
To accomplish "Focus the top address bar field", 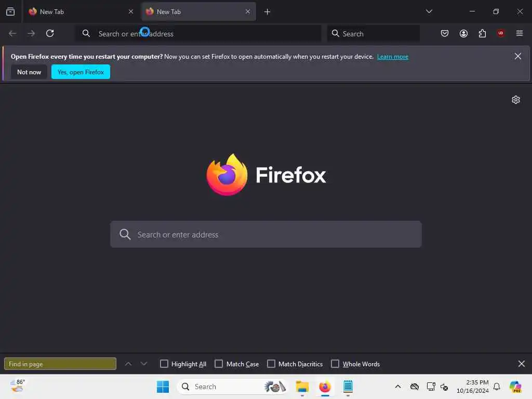I will 198,34.
